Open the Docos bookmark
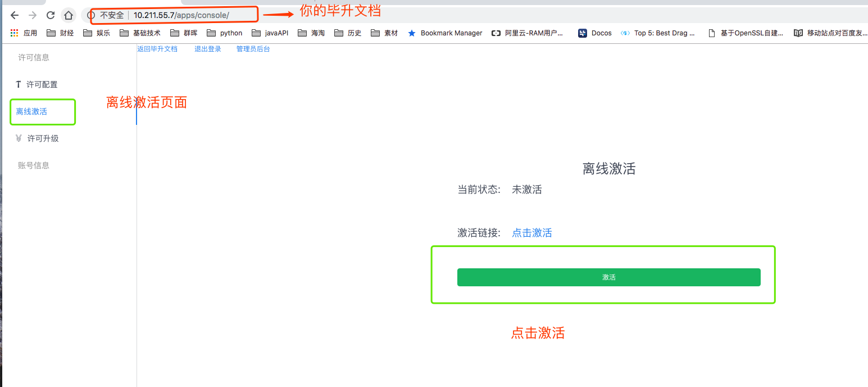 coord(595,33)
